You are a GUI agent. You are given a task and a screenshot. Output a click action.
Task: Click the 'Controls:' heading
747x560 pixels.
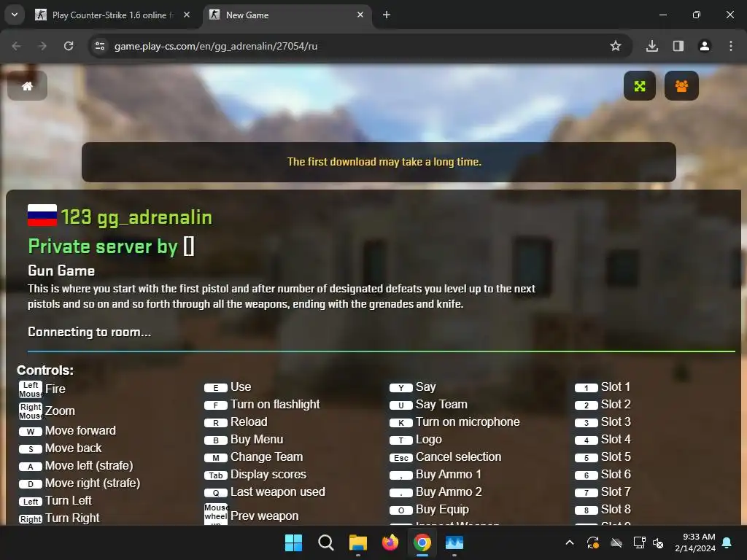click(45, 370)
